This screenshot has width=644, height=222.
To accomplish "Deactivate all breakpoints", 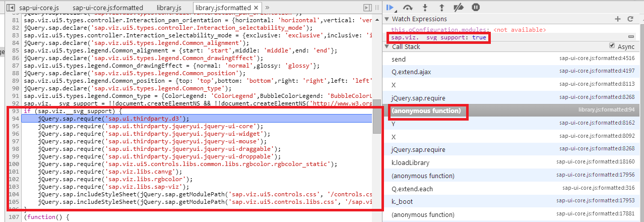I will pos(459,8).
